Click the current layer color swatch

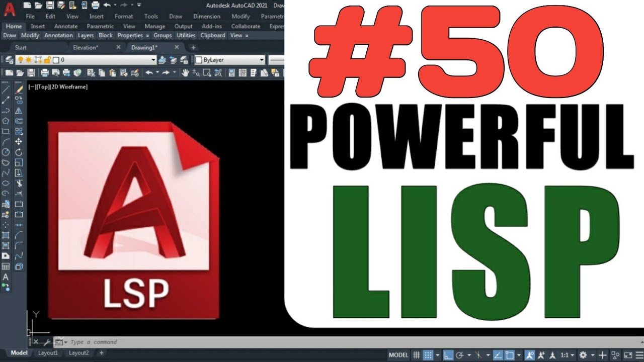point(56,60)
